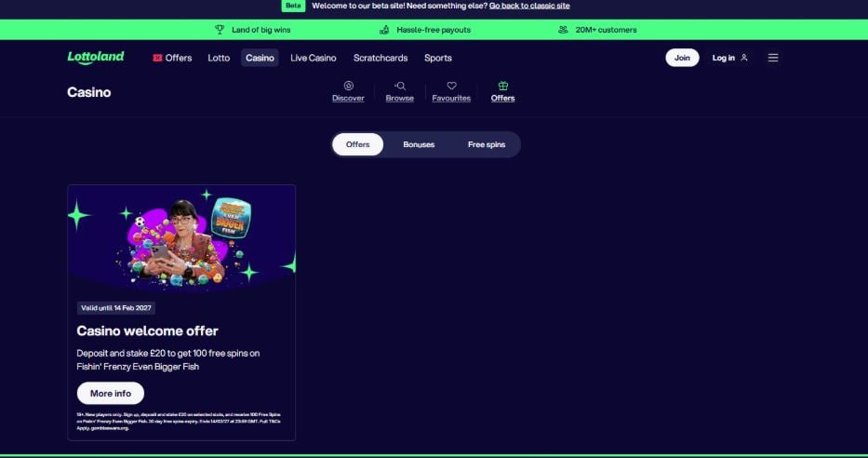Switch to the Bonuses tab
This screenshot has width=868, height=458.
[x=419, y=144]
